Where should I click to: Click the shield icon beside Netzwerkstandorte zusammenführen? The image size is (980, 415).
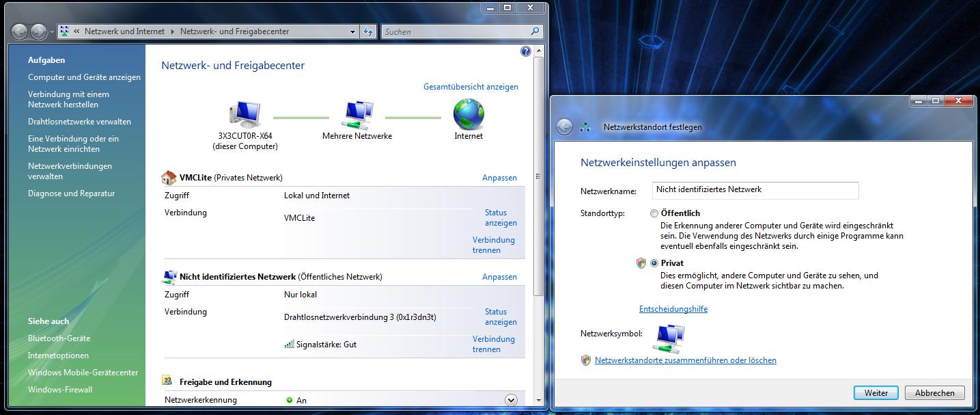pos(586,360)
